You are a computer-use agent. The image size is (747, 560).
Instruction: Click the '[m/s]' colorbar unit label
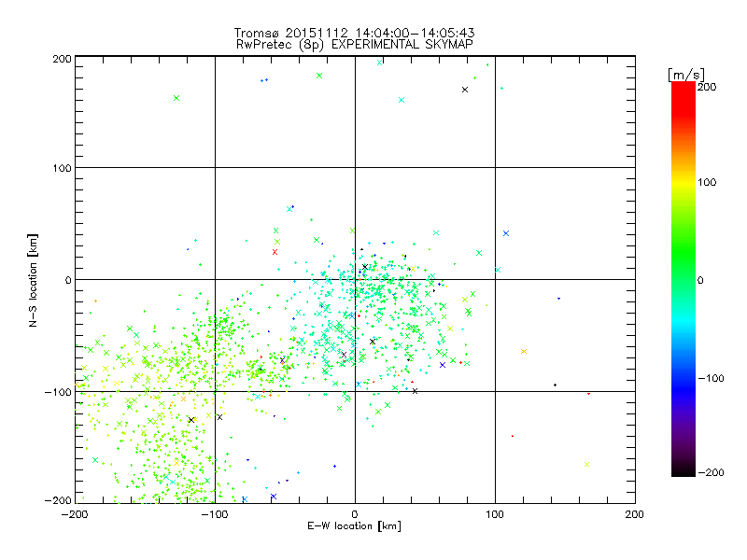(x=686, y=75)
